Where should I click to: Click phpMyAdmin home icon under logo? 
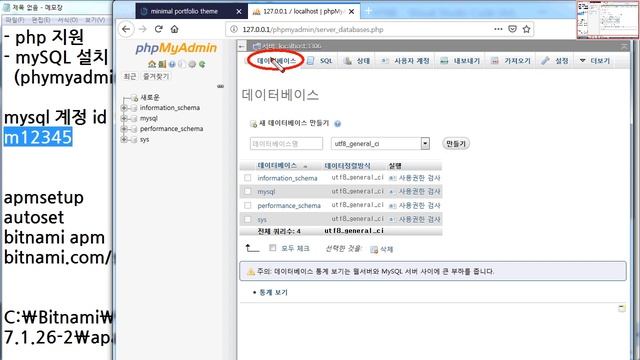tap(152, 64)
